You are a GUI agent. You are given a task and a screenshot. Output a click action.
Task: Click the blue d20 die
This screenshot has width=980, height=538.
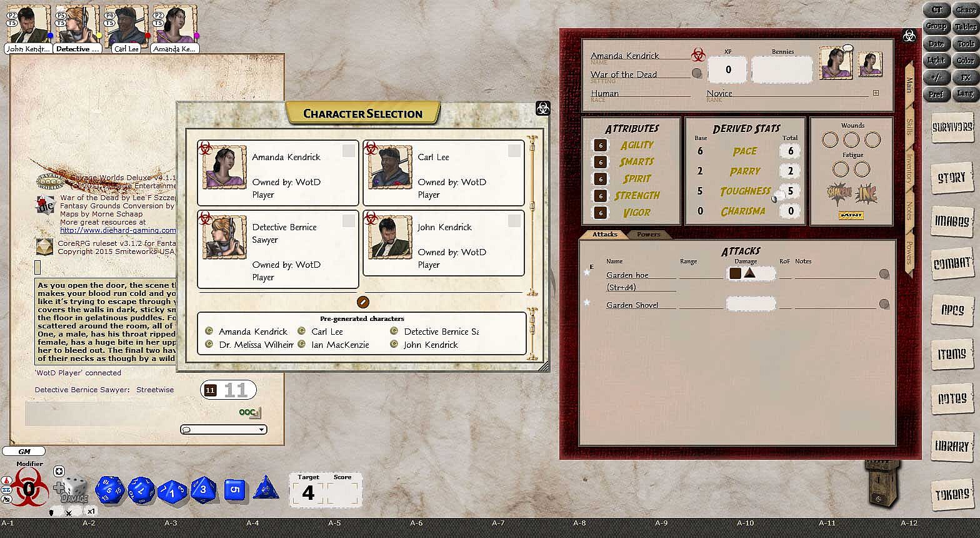coord(110,490)
